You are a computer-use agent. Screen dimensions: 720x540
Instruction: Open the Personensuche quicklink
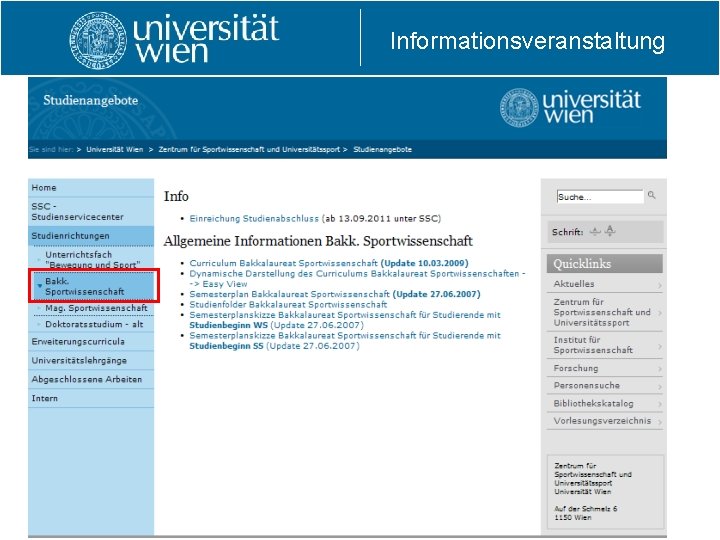605,385
